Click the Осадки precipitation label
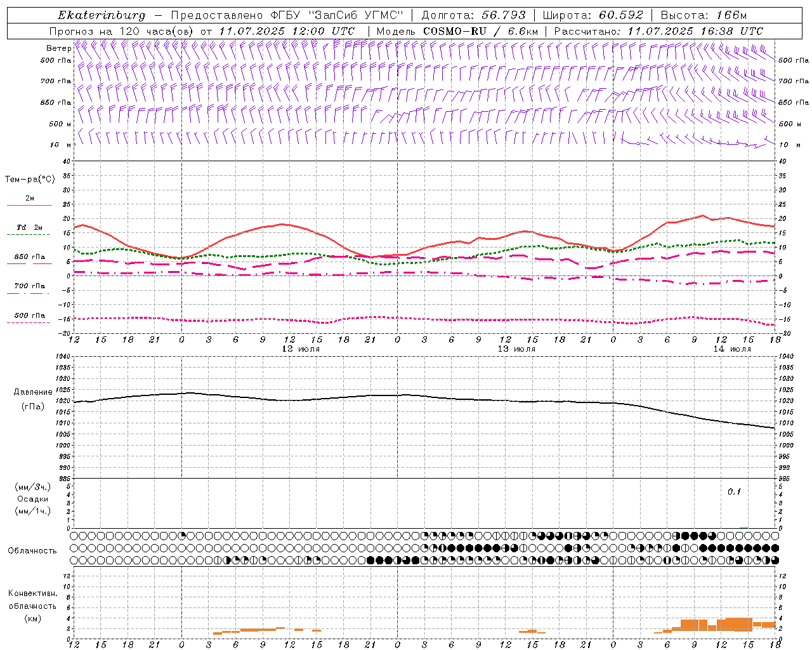 click(x=33, y=499)
